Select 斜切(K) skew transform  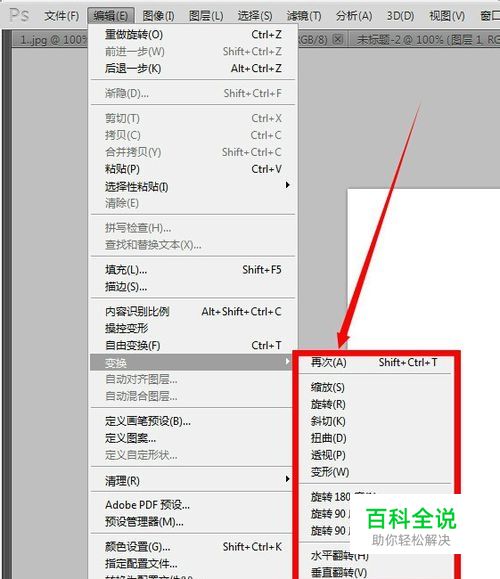coord(375,421)
